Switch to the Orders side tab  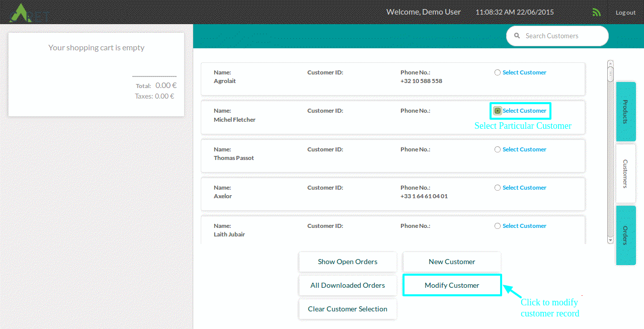(626, 235)
